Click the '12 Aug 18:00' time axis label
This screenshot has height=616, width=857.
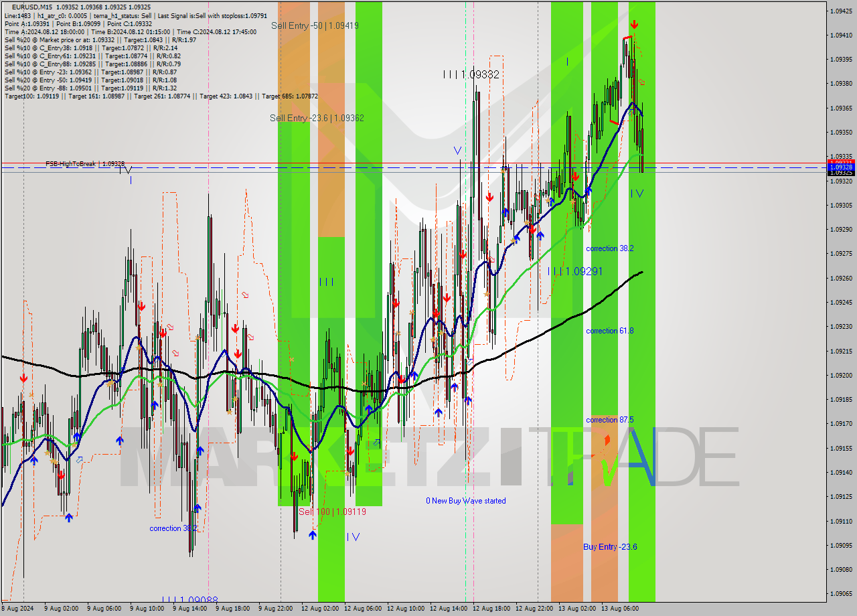point(491,609)
